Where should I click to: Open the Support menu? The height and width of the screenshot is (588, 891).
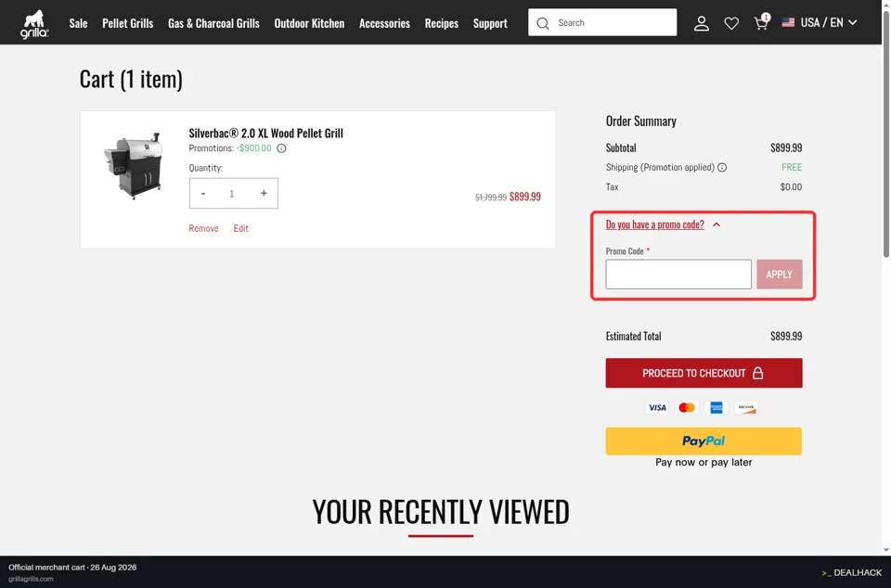click(x=490, y=23)
